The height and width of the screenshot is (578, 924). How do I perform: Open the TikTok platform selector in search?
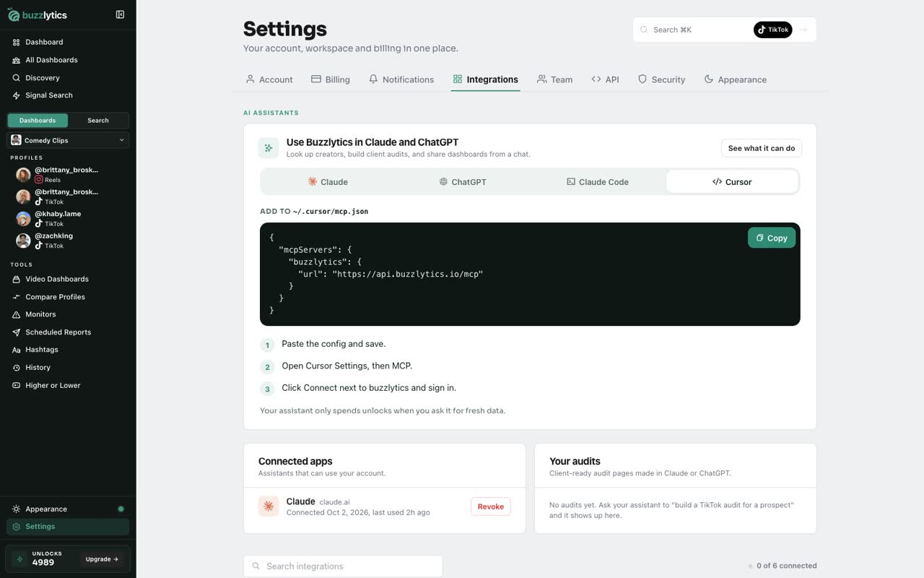(x=773, y=30)
